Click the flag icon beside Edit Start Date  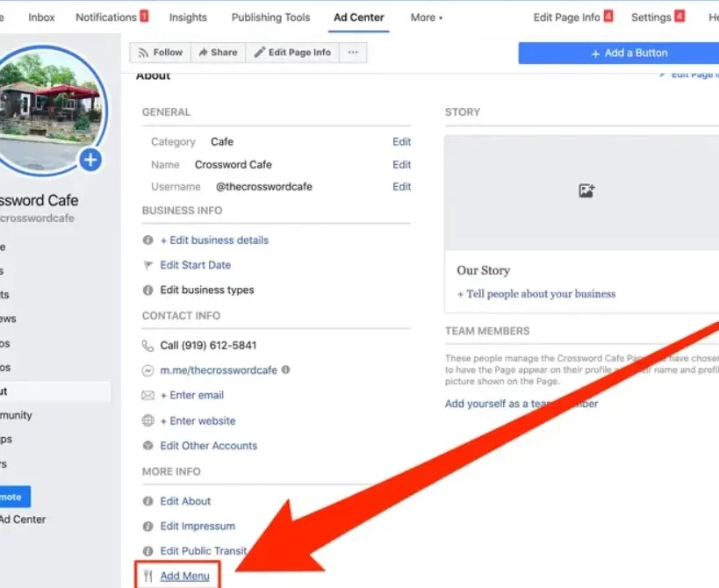click(x=147, y=265)
